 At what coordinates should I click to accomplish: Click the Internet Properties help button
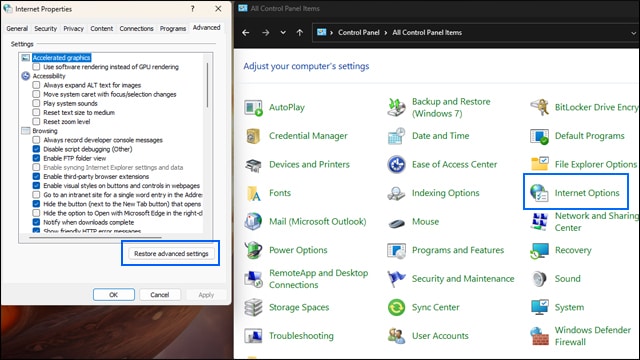tap(193, 9)
